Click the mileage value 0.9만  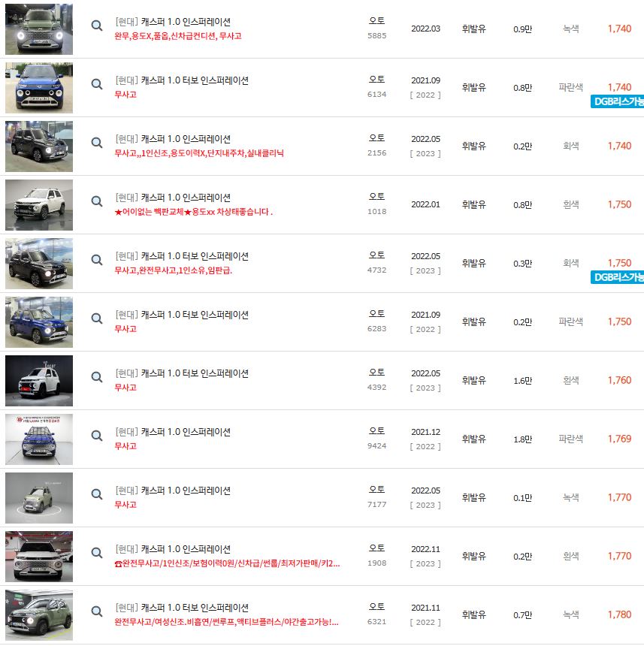pos(522,29)
